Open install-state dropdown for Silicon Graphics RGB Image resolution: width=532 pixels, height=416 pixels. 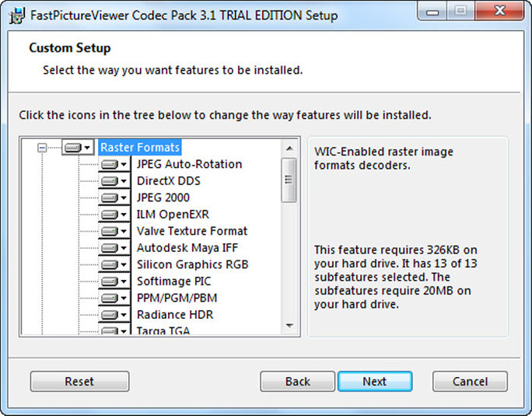(114, 264)
